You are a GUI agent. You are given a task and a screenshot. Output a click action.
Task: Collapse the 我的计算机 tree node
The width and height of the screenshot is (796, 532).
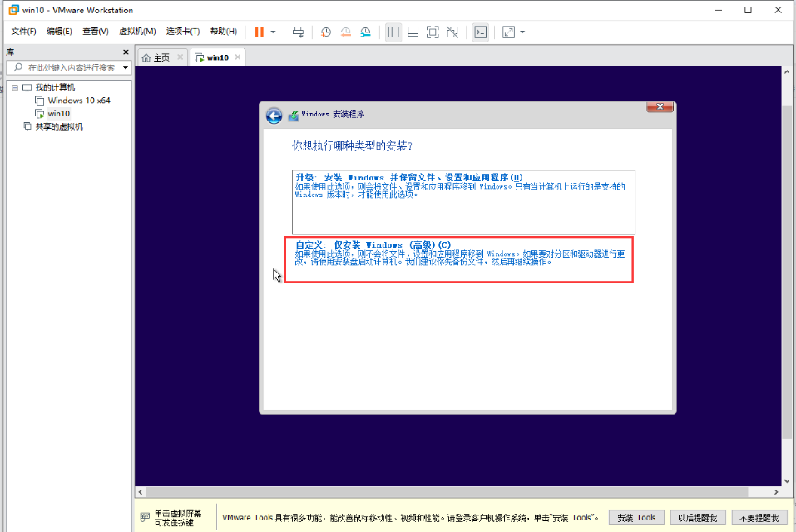point(15,88)
